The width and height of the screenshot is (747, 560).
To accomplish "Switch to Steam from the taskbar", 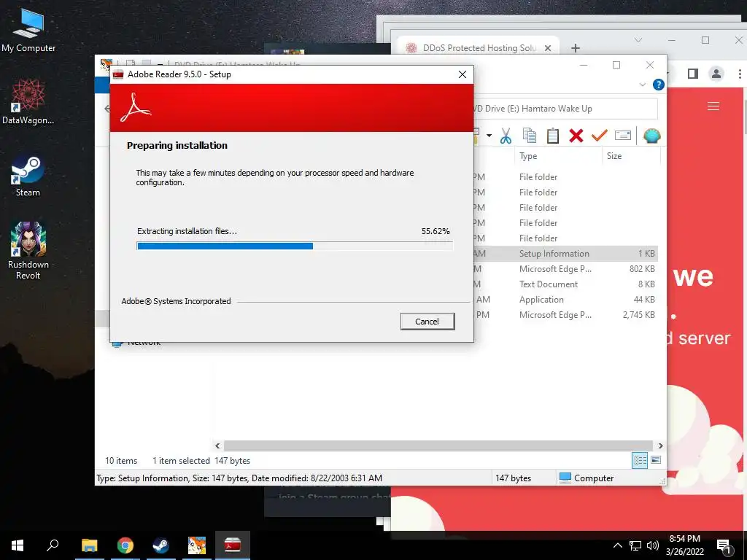I will tap(160, 545).
